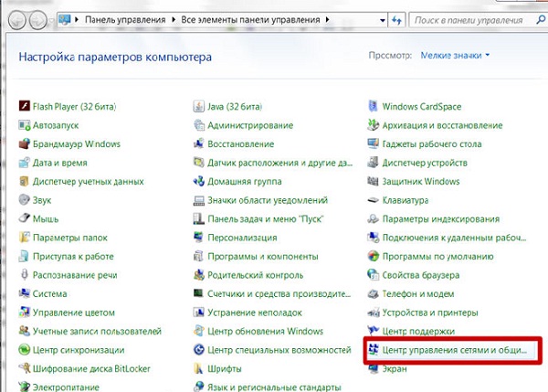The image size is (548, 392).
Task: Open the Брандмауэр Windows icon
Action: click(24, 143)
